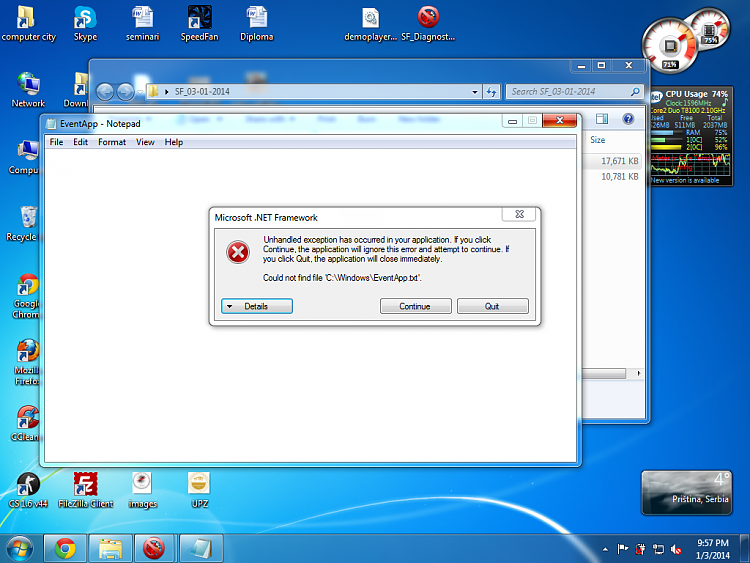Screen dimensions: 750x563
Task: Launch Skype from the desktop
Action: pos(85,24)
